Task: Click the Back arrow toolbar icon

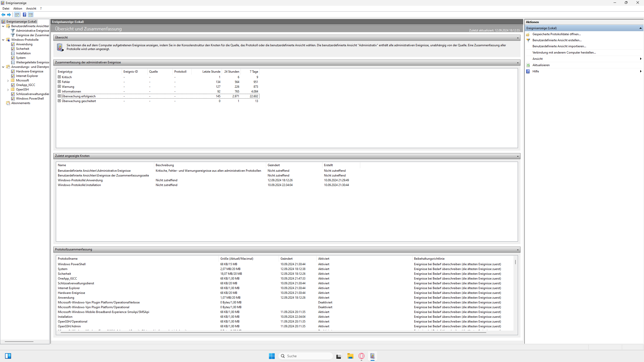Action: pyautogui.click(x=3, y=15)
